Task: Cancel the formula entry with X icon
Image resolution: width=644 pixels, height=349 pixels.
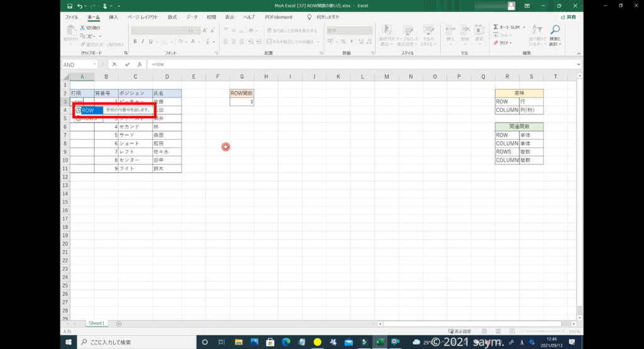Action: pos(114,64)
